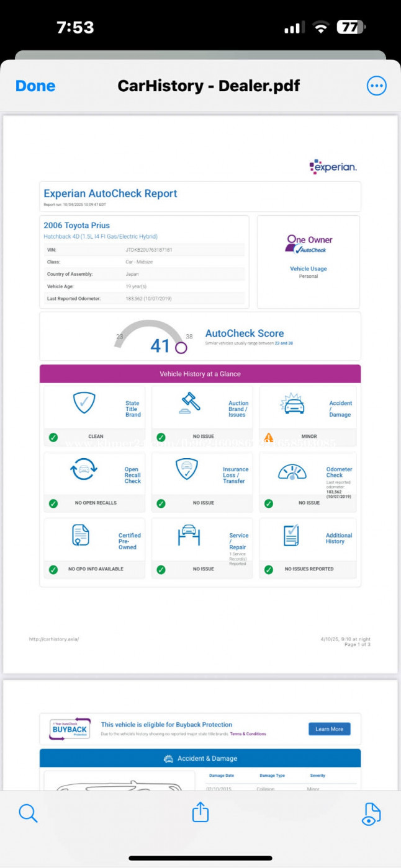Tap the green check beside CLEAN
This screenshot has height=868, width=401.
(53, 437)
